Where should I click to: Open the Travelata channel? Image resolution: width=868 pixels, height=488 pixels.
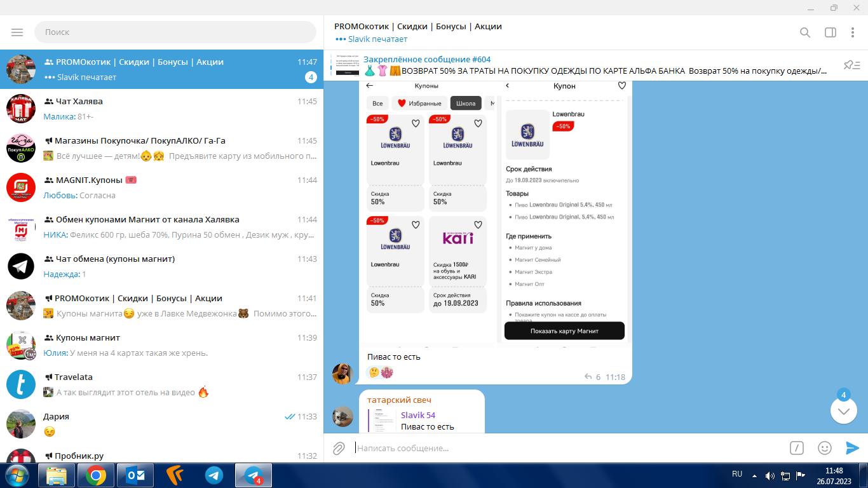click(162, 384)
